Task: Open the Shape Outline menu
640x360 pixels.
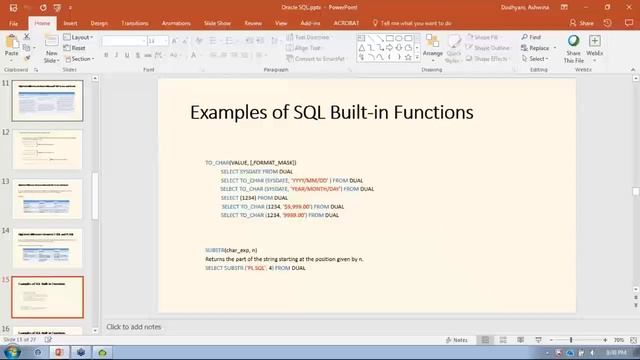Action: pyautogui.click(x=488, y=48)
